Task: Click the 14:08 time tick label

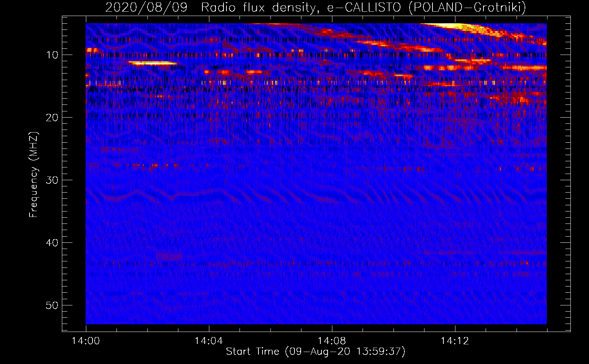Action: click(x=332, y=341)
